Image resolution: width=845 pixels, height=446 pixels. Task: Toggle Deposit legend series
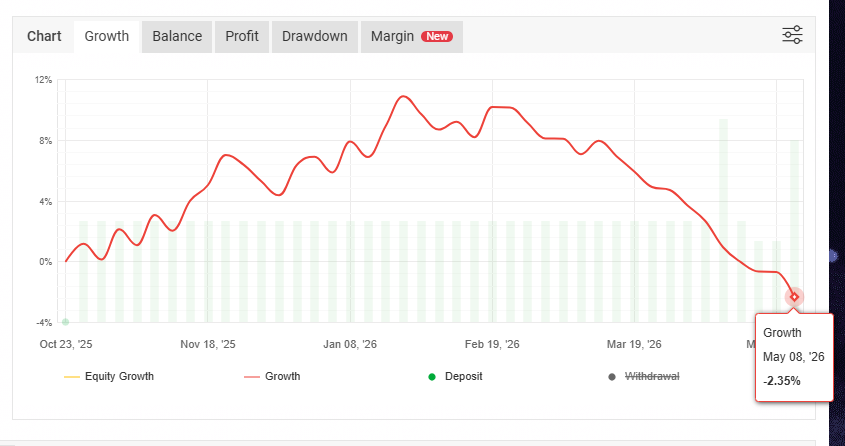[455, 377]
